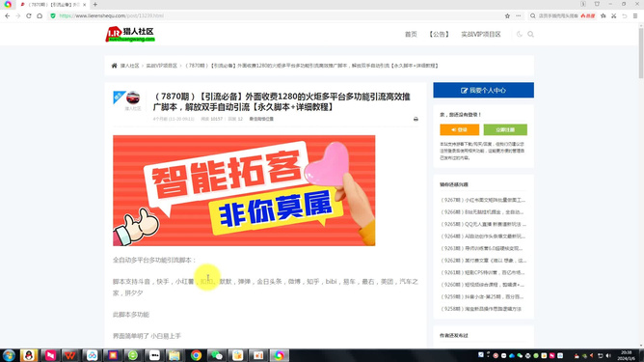Click the post title starting （7870期）
Image resolution: width=644 pixels, height=362 pixels.
point(282,101)
